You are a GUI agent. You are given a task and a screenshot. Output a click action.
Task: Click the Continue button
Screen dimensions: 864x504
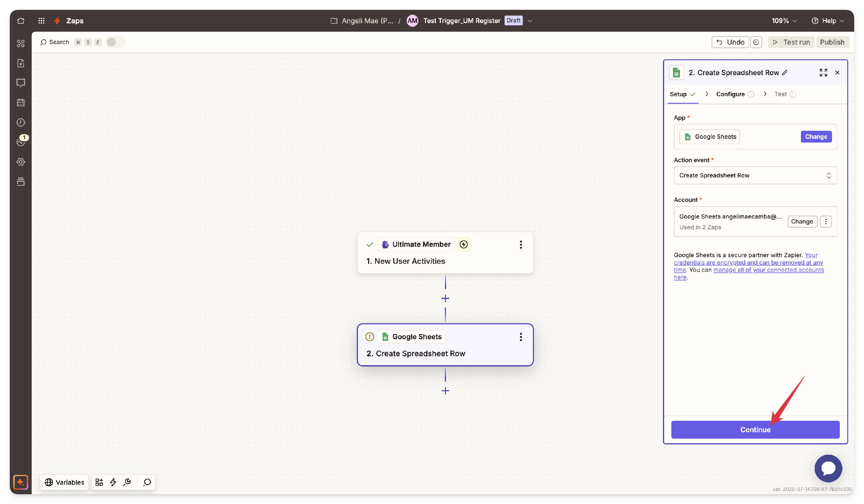point(755,430)
